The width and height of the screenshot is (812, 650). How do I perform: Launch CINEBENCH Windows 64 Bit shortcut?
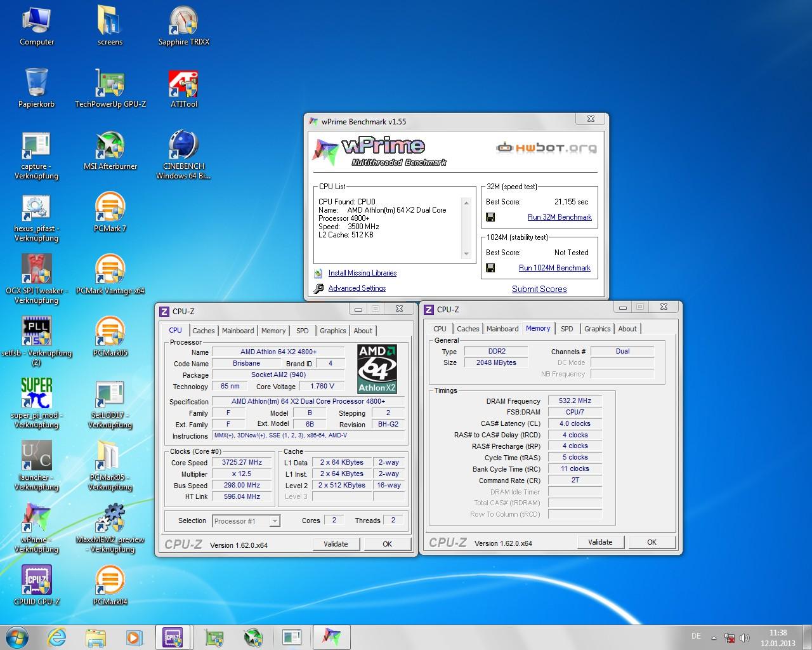(x=183, y=156)
